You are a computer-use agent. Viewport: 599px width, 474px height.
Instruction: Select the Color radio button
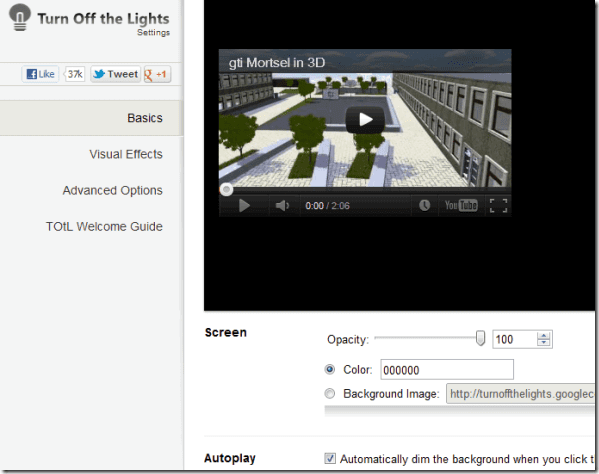[x=330, y=369]
